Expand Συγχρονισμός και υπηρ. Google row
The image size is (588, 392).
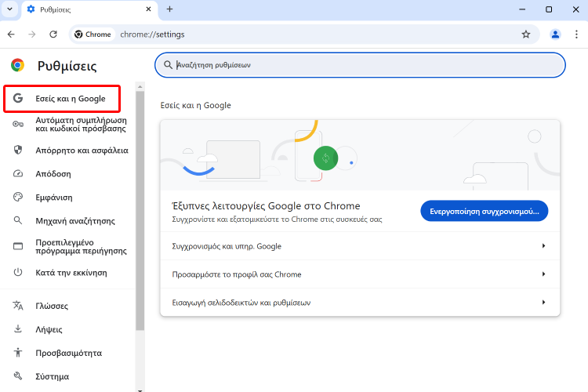click(359, 246)
